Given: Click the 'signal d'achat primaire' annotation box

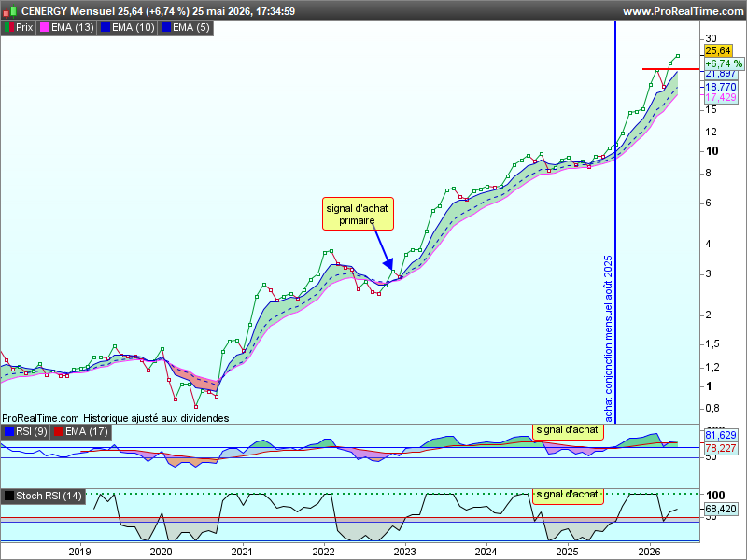Looking at the screenshot, I should (x=358, y=214).
